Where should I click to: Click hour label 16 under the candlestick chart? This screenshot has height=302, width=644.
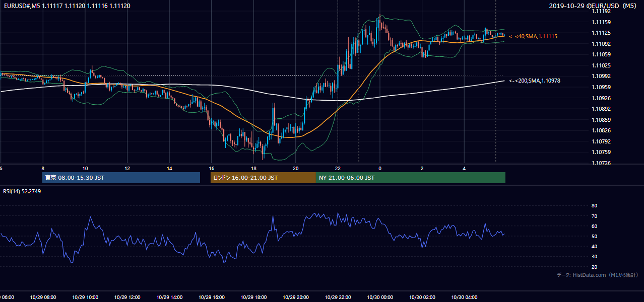coord(212,168)
